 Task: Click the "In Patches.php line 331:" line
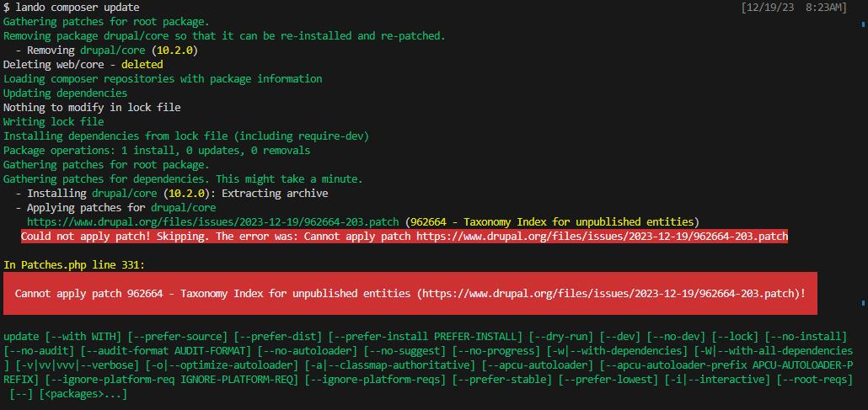point(74,265)
